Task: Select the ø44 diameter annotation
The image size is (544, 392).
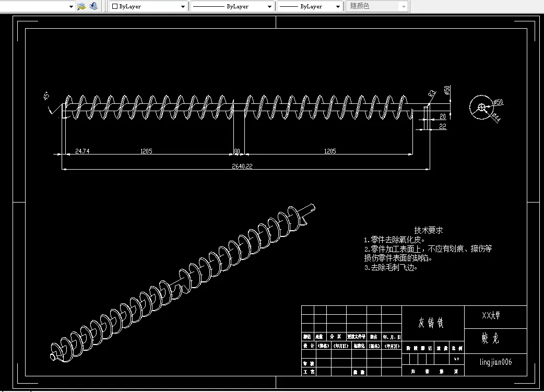Action: pyautogui.click(x=496, y=117)
